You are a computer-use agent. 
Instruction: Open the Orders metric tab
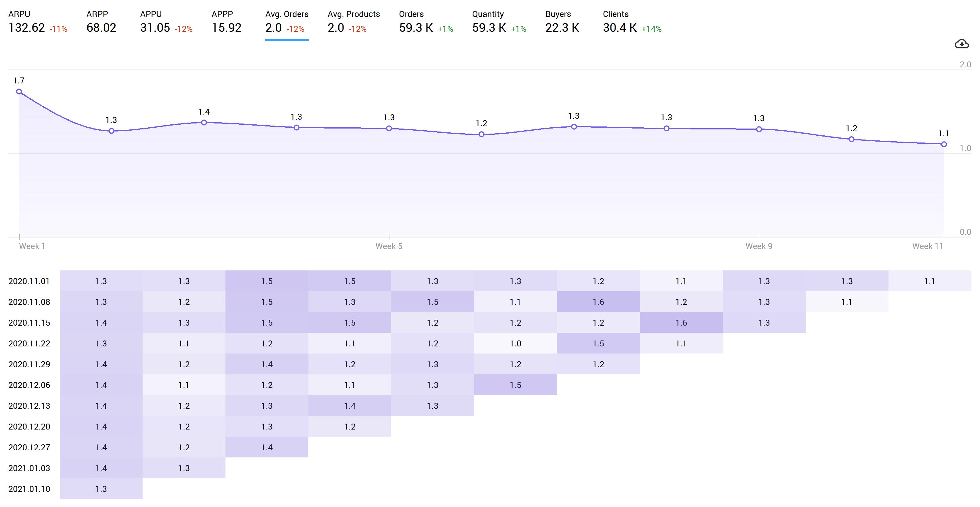click(x=426, y=22)
